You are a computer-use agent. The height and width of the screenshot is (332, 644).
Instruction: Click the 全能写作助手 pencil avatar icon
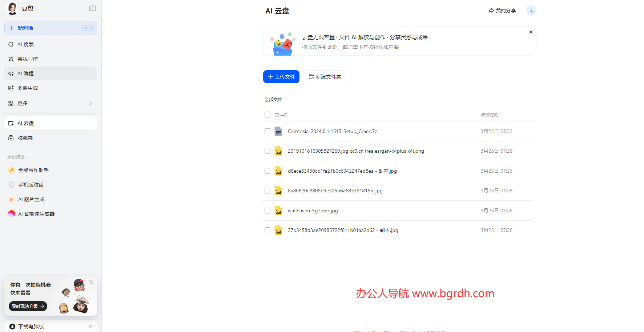coord(12,170)
